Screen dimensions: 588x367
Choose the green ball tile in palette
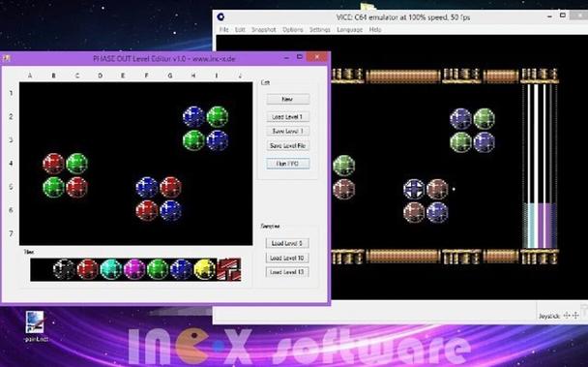pos(158,270)
